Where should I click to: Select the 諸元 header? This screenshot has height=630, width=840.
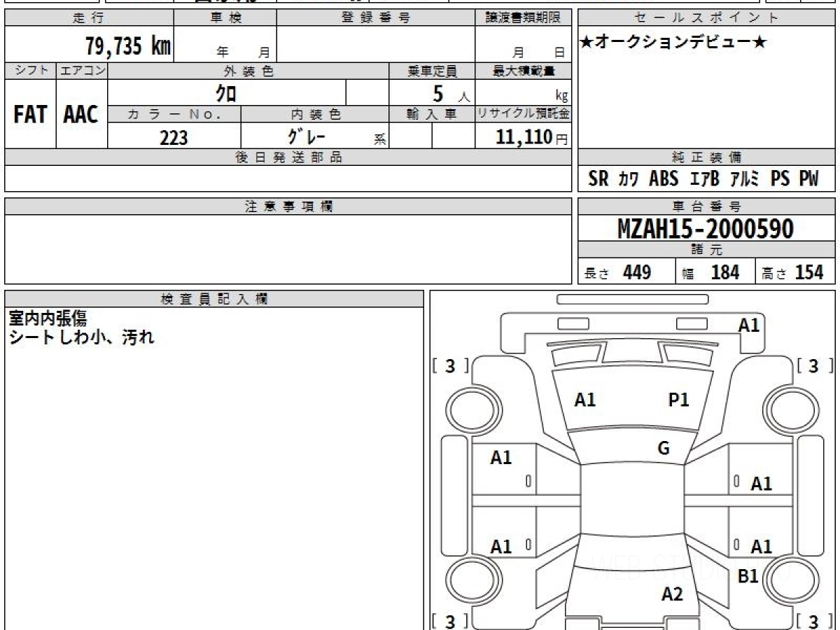tap(707, 250)
